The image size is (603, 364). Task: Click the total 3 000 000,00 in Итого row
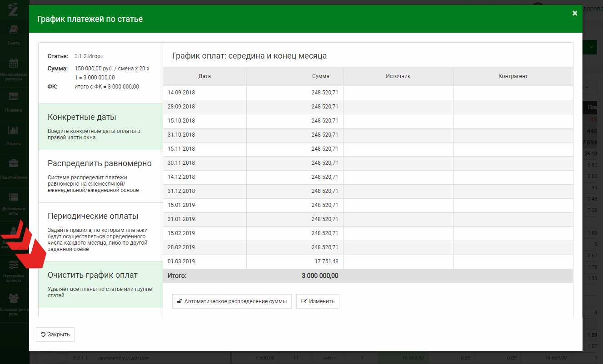[320, 275]
